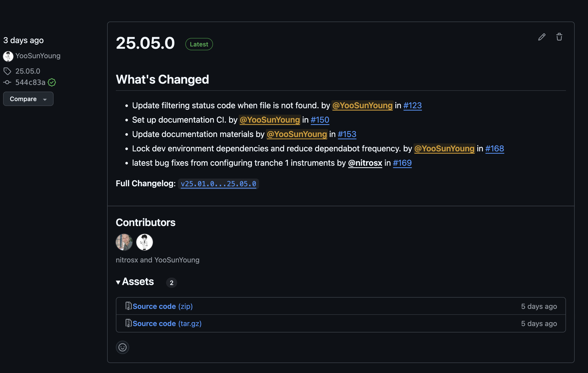Click the verified commit checkmark badge
Image resolution: width=588 pixels, height=373 pixels.
tap(52, 82)
